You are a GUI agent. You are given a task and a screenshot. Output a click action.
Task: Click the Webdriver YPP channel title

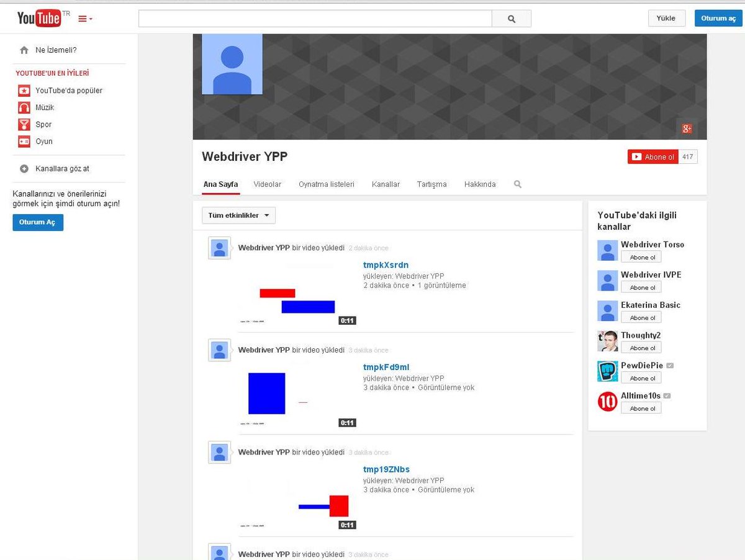click(x=245, y=156)
